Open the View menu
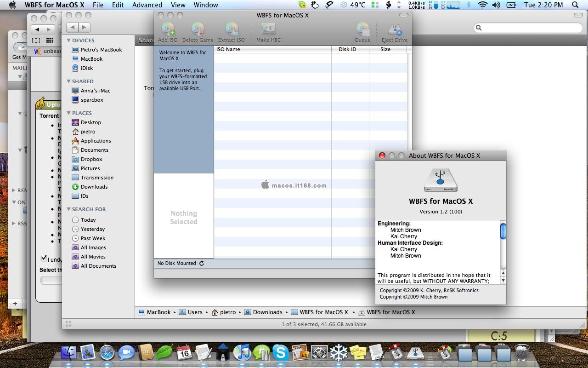 (x=178, y=5)
